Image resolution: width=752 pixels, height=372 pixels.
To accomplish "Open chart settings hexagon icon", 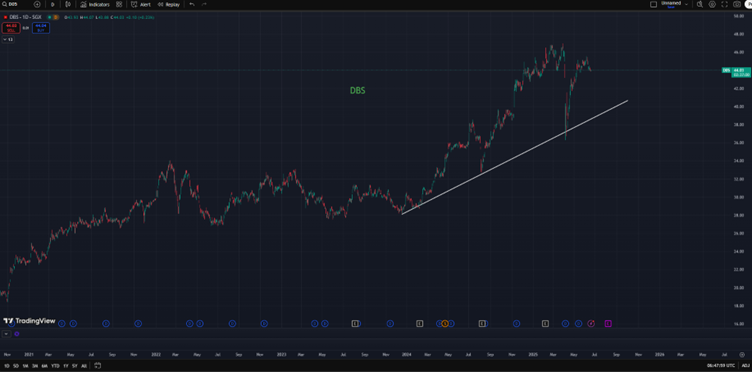I will [712, 4].
